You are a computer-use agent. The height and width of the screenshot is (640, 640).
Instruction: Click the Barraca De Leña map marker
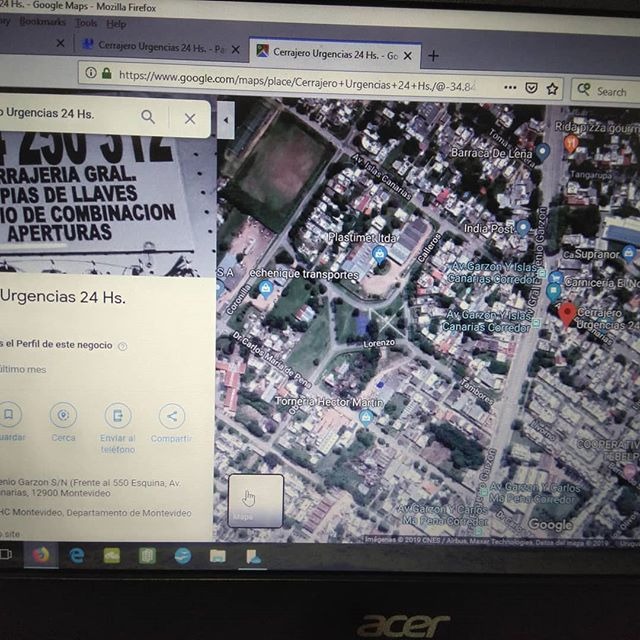[542, 152]
